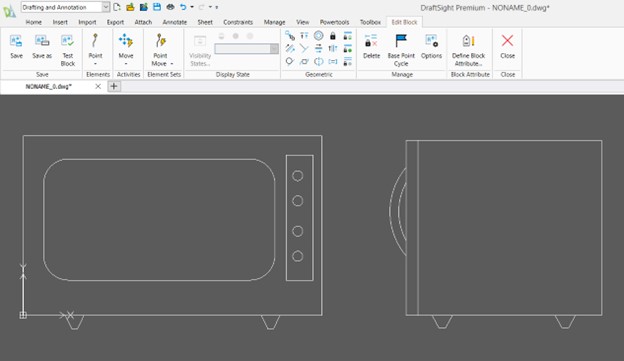Expand the Point Move dropdown arrow

click(x=172, y=64)
